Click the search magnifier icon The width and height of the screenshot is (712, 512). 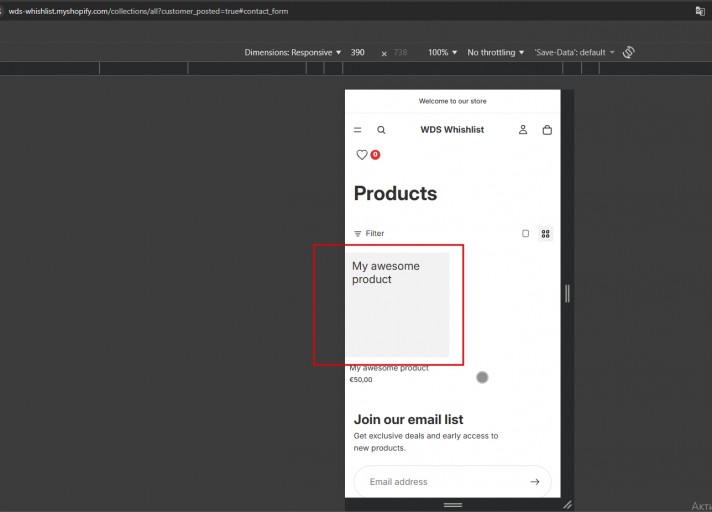pyautogui.click(x=381, y=130)
